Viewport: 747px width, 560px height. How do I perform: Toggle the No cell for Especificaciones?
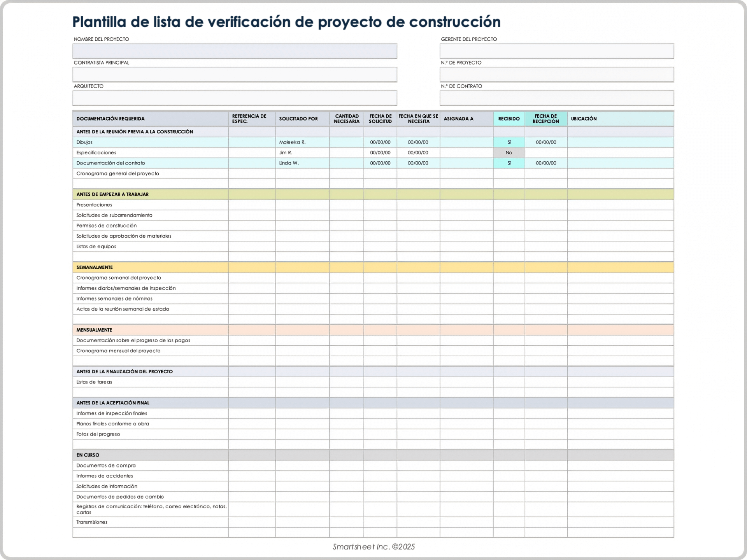coord(509,152)
